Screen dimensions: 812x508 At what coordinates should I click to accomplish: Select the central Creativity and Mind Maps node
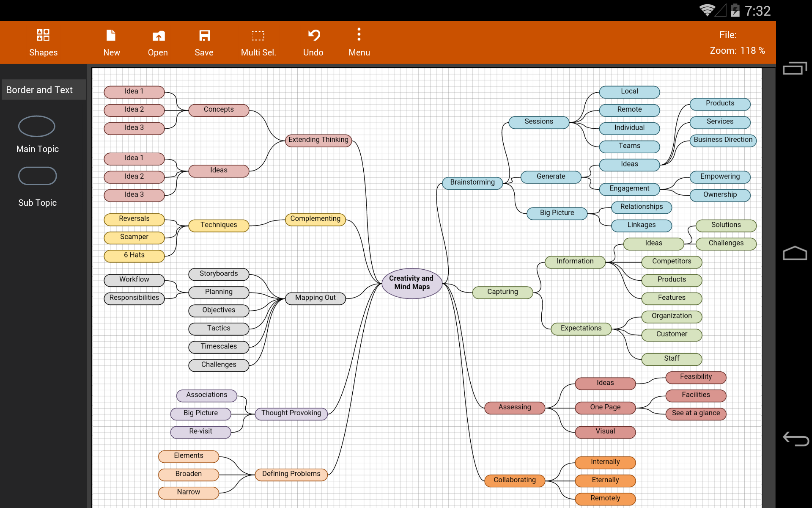[411, 283]
